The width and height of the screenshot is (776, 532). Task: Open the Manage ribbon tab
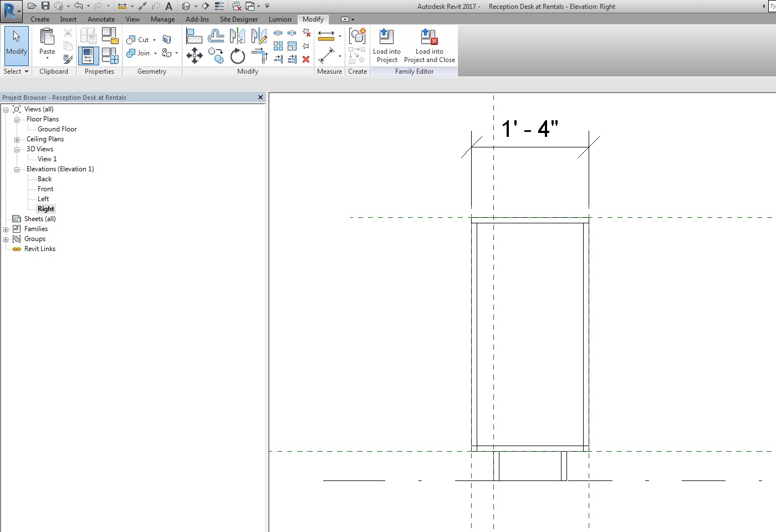point(162,19)
